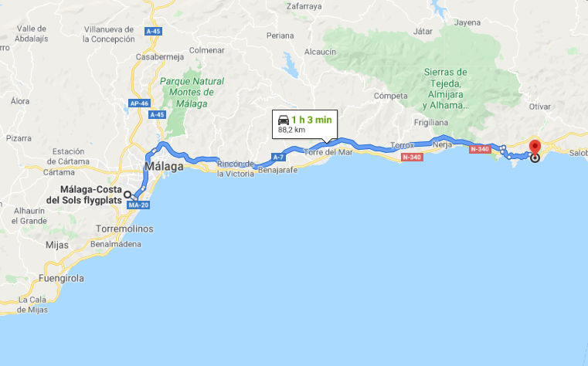
Task: Click Parque Natural Montes de Málaga label
Action: 192,92
